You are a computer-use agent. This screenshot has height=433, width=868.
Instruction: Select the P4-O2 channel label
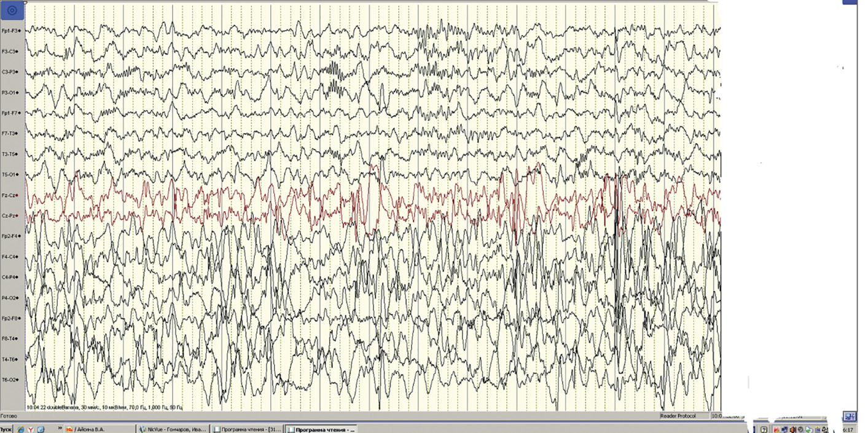pyautogui.click(x=9, y=298)
